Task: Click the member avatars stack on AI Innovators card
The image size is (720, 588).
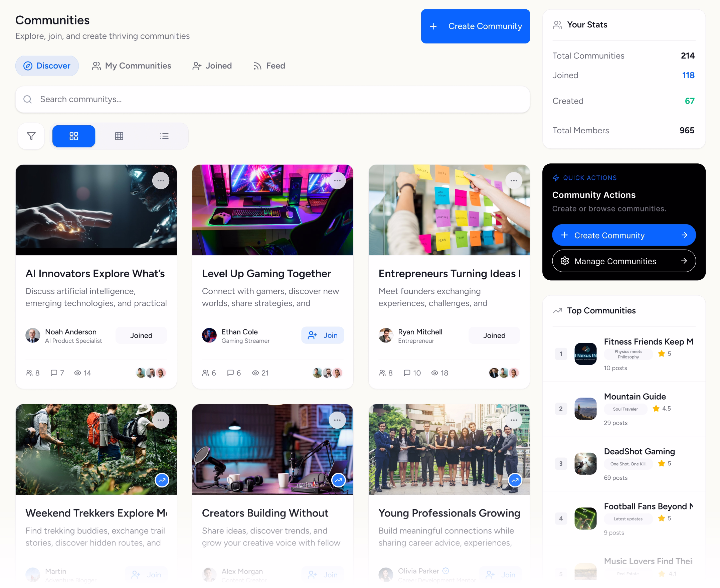Action: [151, 373]
